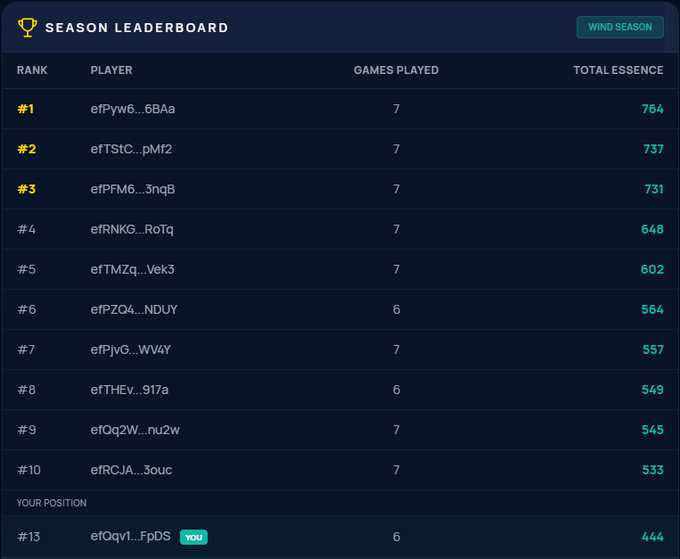Click total essence value 731
Viewport: 680px width, 559px height.
[x=654, y=189]
